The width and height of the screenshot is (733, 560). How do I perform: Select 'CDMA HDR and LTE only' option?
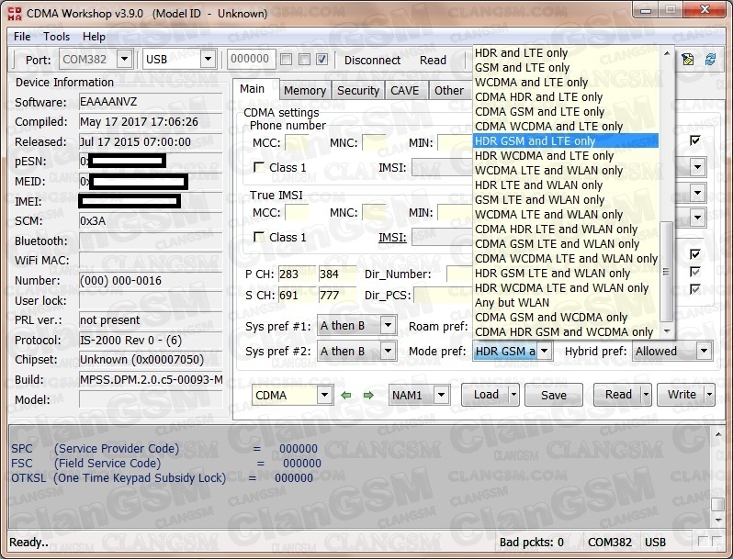[566, 97]
